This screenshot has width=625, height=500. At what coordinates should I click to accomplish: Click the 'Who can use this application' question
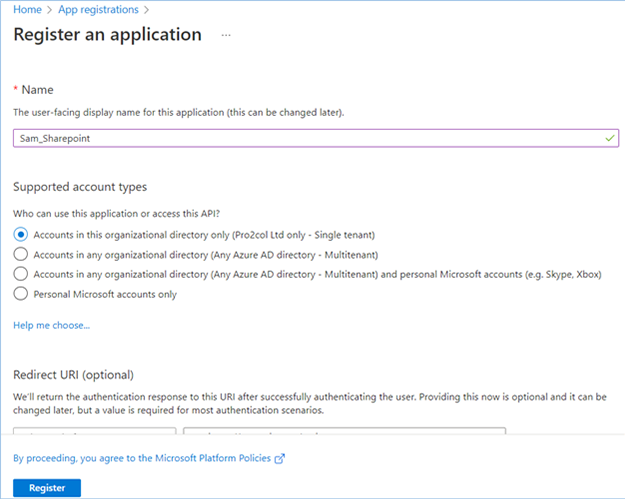point(116,214)
